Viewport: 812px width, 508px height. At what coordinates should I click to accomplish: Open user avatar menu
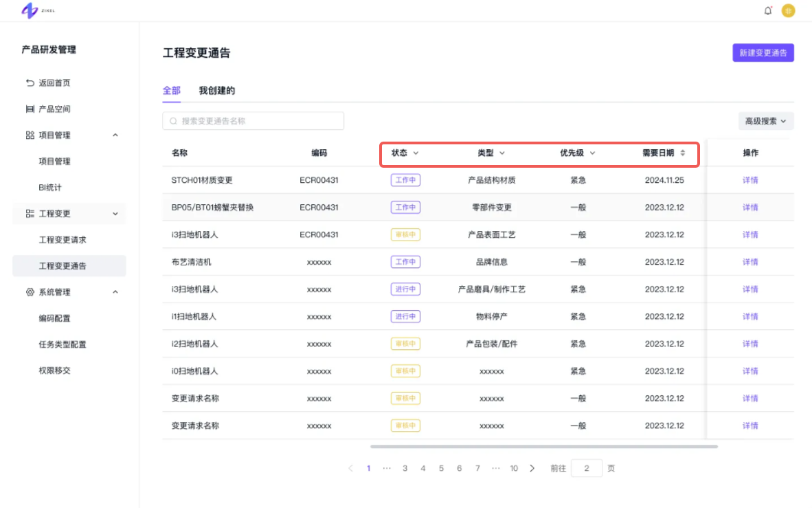[x=788, y=10]
